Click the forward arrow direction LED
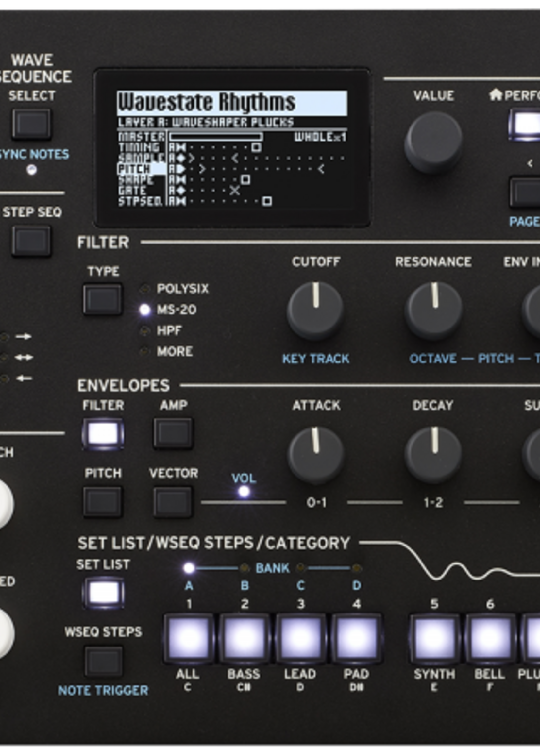 [4, 337]
